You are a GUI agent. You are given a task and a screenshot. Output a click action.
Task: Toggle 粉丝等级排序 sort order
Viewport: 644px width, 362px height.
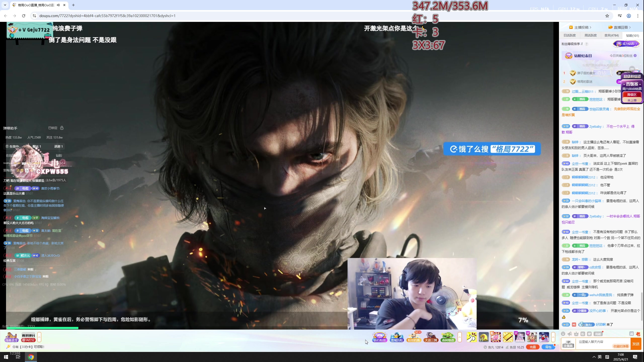click(x=572, y=44)
